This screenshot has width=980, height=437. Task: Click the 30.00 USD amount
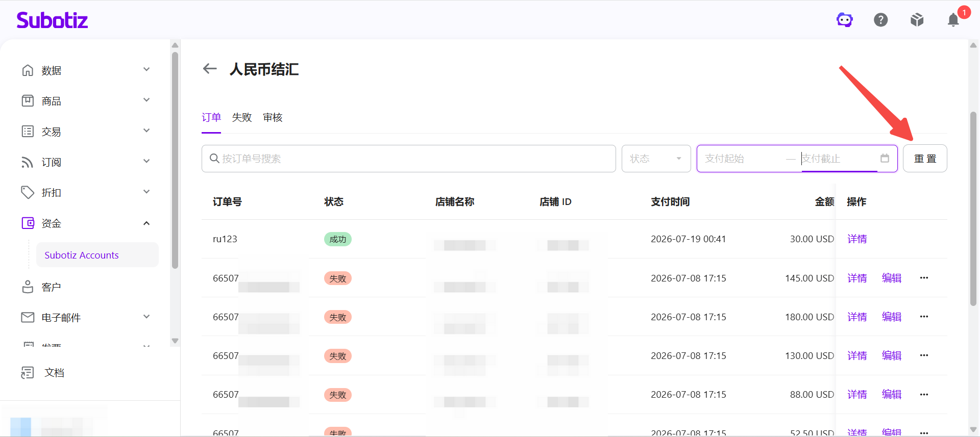pos(812,239)
